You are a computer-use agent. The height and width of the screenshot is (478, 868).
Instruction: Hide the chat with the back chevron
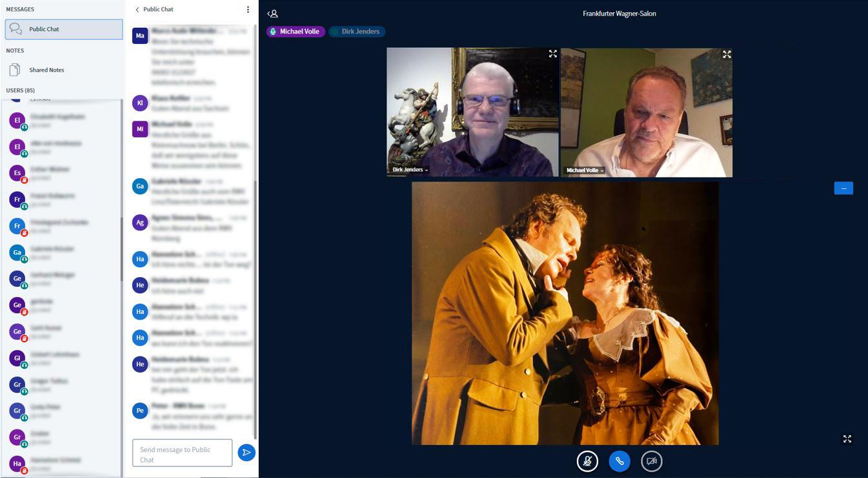point(137,10)
